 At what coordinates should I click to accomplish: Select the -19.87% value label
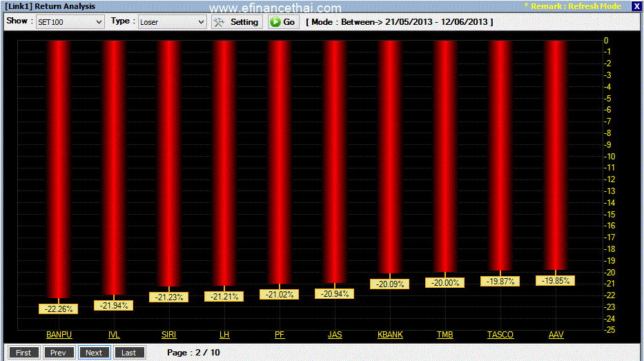click(500, 282)
